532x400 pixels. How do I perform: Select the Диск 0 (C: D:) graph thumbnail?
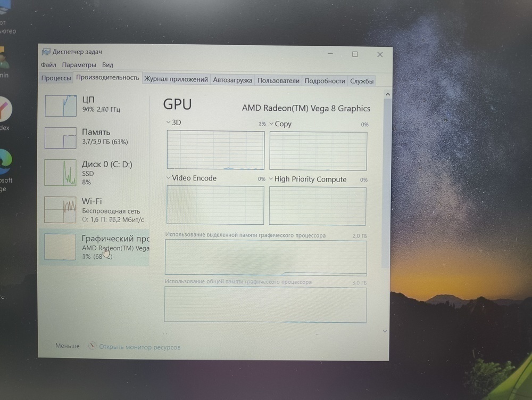(61, 173)
